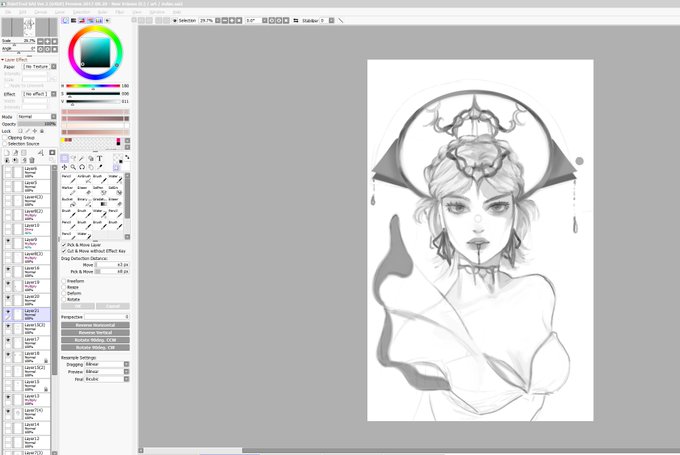Zoom out with the Scale minus button
Image resolution: width=680 pixels, height=455 pixels.
(x=40, y=41)
